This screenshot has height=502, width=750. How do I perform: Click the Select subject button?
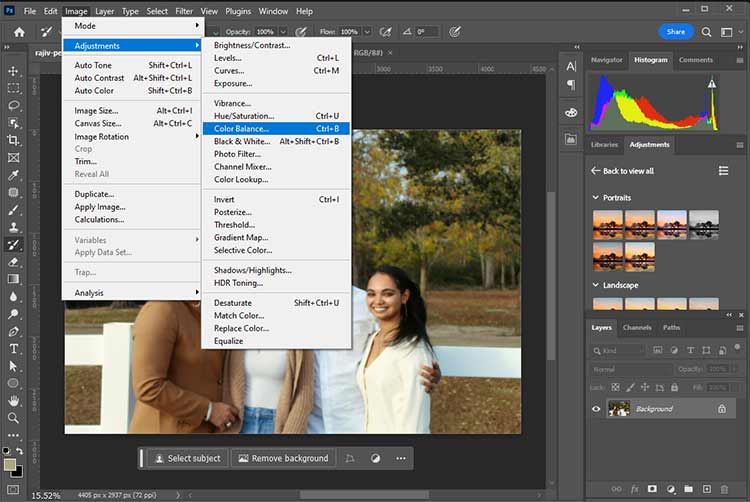click(188, 458)
